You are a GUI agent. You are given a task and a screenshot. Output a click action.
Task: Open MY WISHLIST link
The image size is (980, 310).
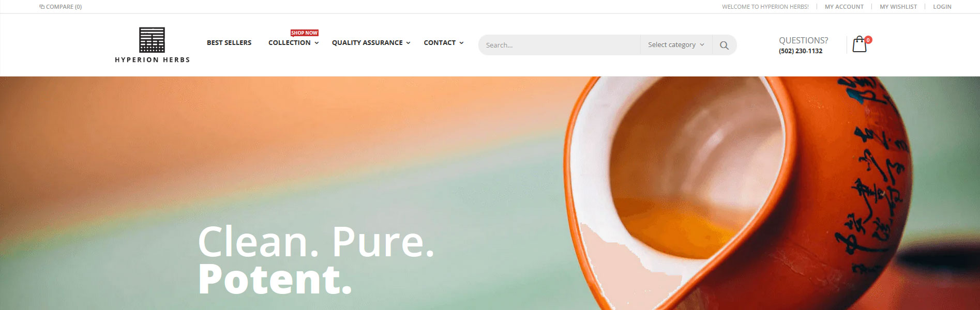tap(898, 7)
